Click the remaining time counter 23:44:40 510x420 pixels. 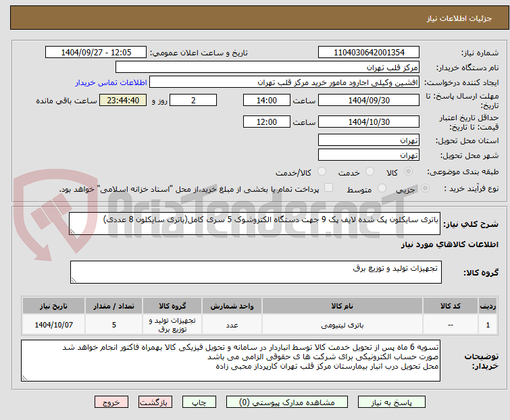[x=123, y=100]
